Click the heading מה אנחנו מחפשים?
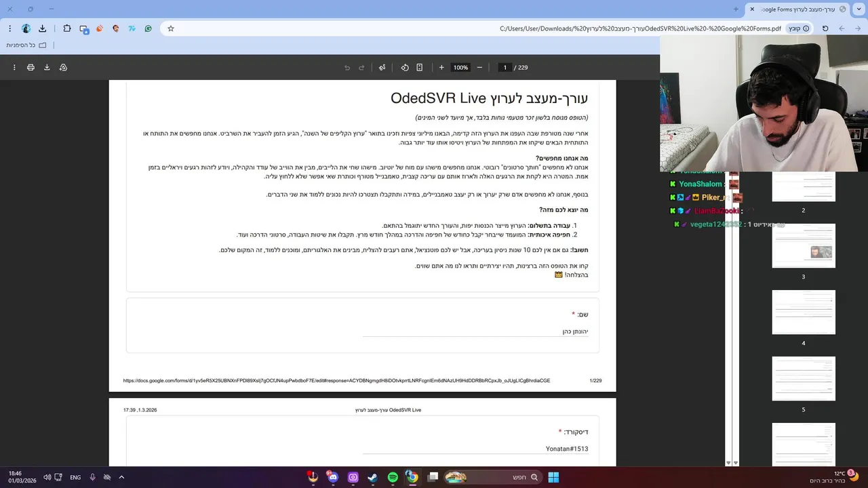Image resolution: width=868 pixels, height=488 pixels. 562,158
